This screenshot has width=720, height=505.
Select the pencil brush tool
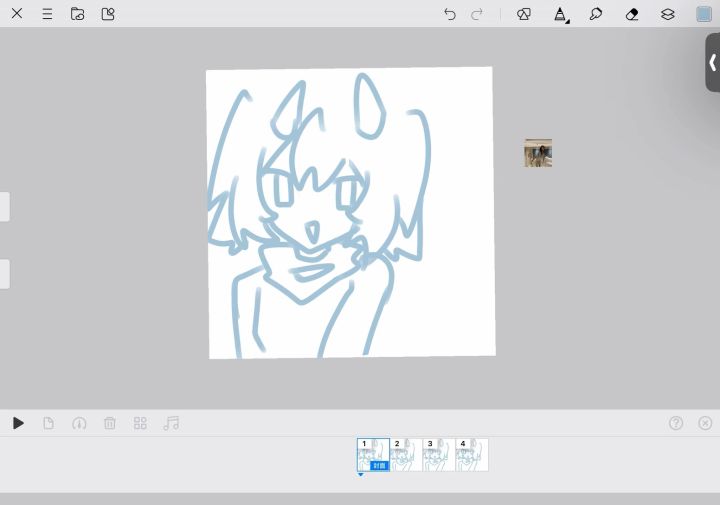pos(560,14)
